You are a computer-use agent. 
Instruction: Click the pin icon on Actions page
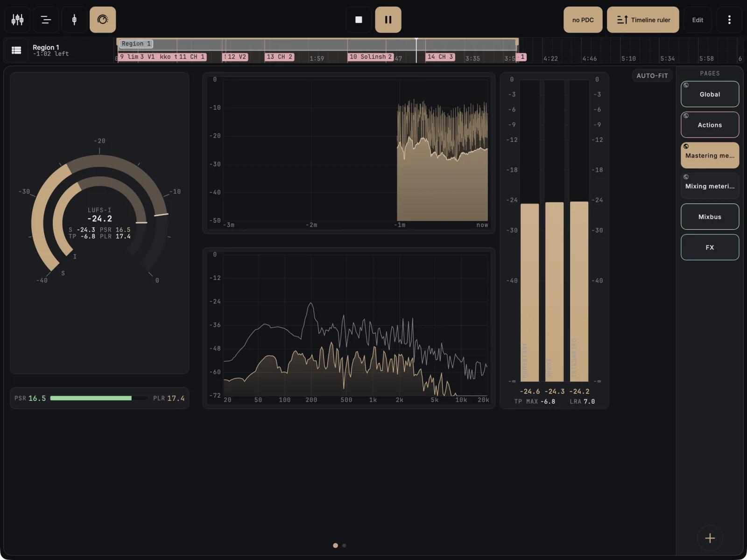tap(686, 116)
